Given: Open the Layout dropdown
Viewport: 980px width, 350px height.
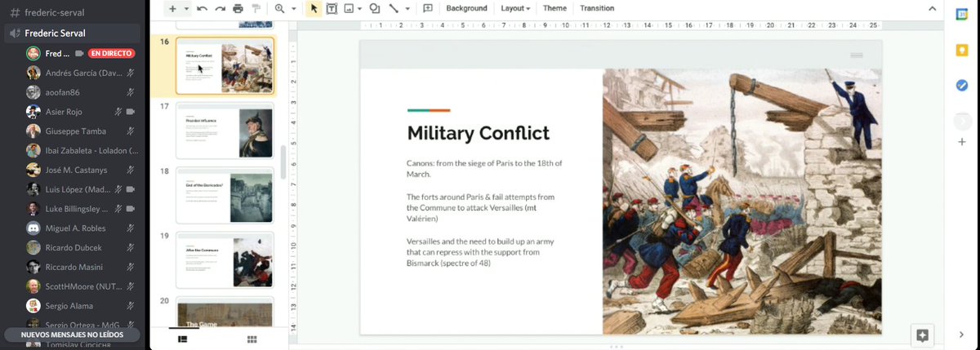Looking at the screenshot, I should (514, 8).
